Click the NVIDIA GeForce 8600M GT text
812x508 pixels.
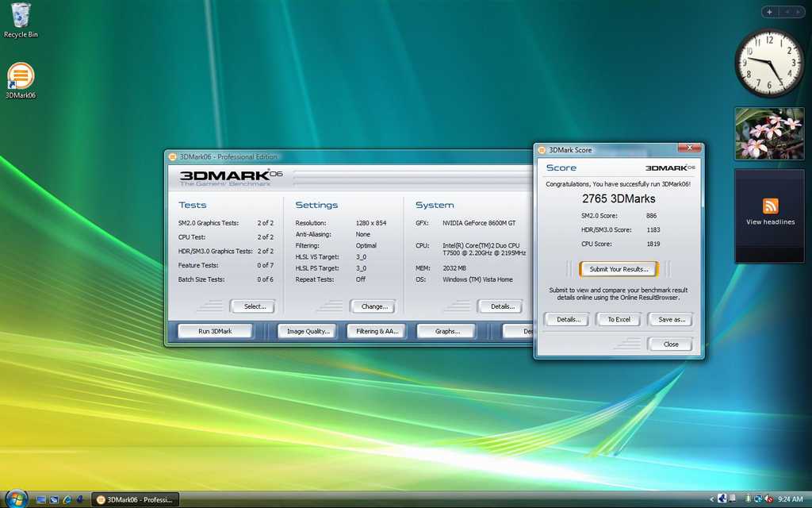point(479,223)
